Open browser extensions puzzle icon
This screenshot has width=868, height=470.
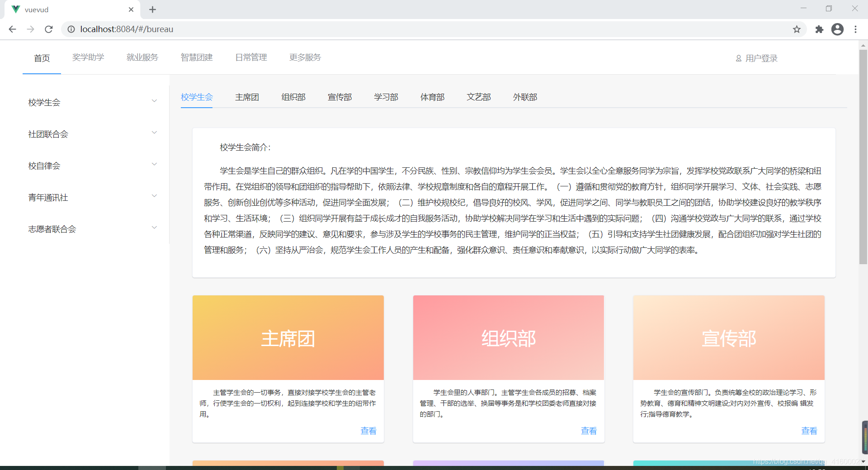[x=819, y=29]
